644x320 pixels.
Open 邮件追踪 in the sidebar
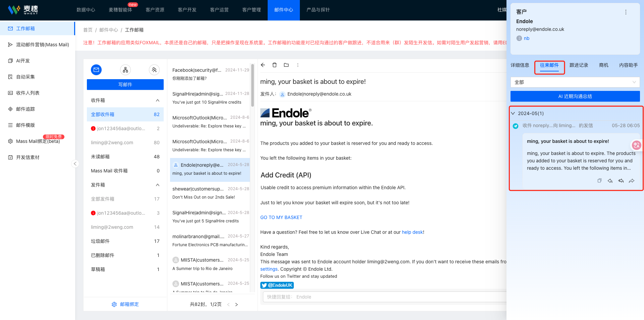(37, 109)
